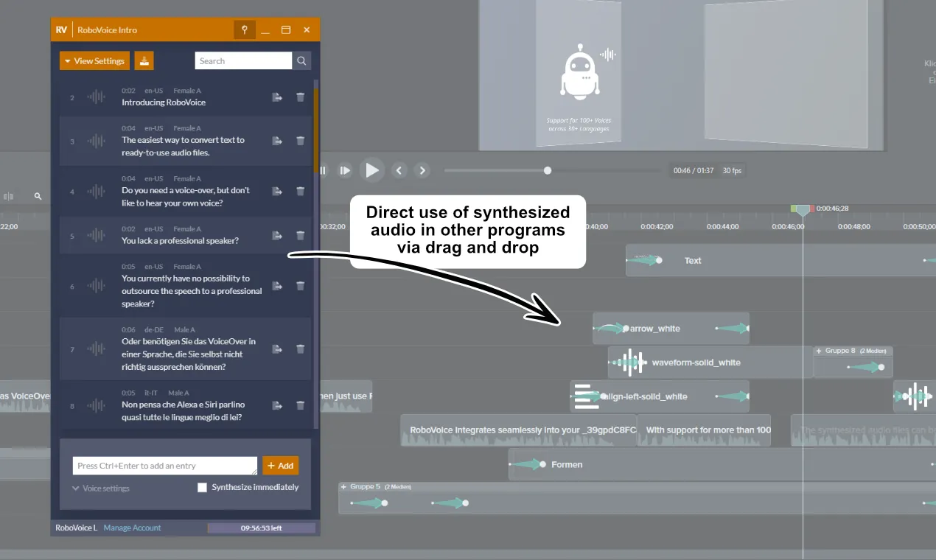Click the play button

pyautogui.click(x=371, y=170)
